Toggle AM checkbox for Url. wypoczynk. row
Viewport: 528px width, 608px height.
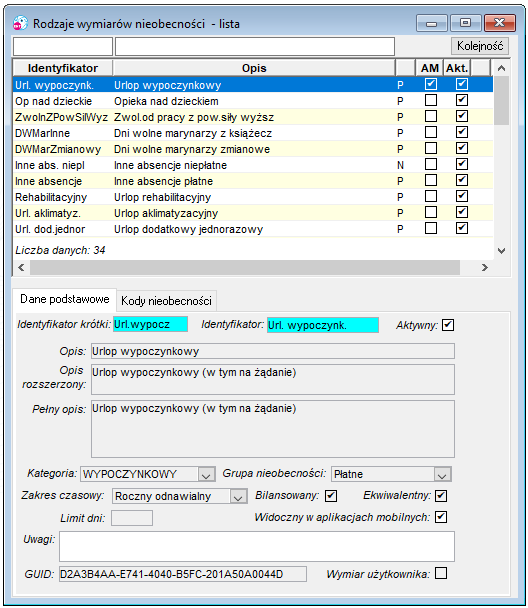(431, 84)
